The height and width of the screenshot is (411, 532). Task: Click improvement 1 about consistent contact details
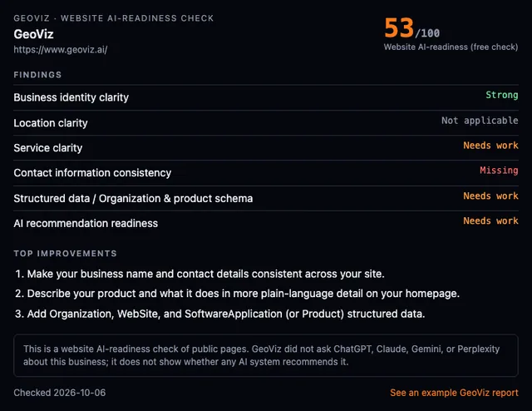(x=199, y=274)
